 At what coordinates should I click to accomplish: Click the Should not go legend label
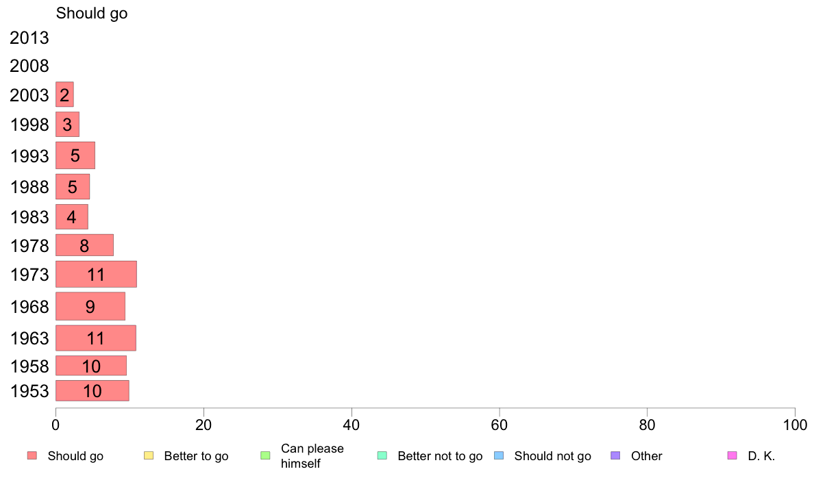(553, 456)
